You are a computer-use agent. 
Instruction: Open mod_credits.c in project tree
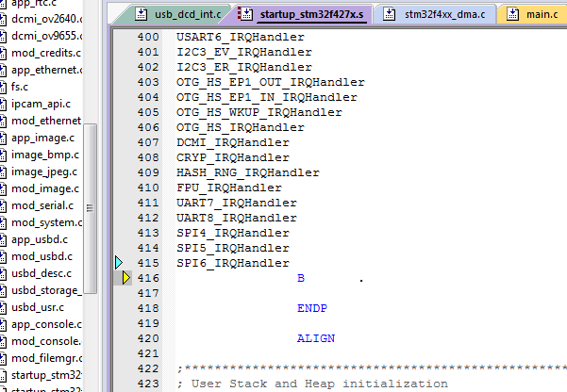(46, 53)
